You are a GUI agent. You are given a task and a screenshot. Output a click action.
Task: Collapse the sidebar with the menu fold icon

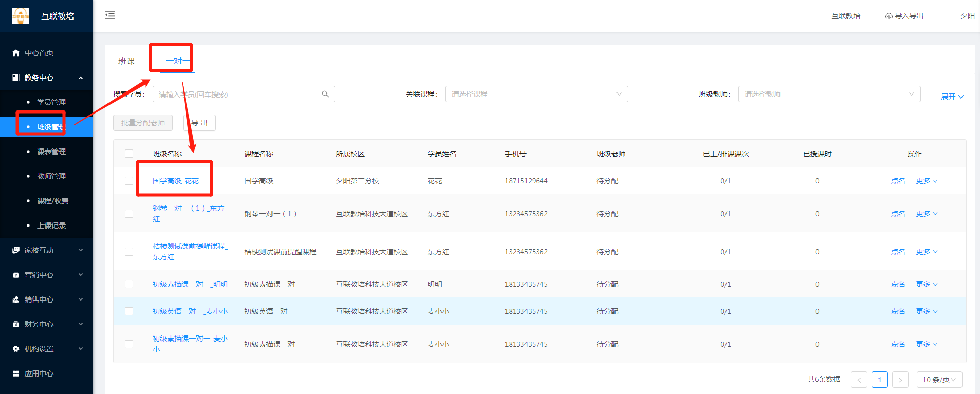tap(110, 15)
